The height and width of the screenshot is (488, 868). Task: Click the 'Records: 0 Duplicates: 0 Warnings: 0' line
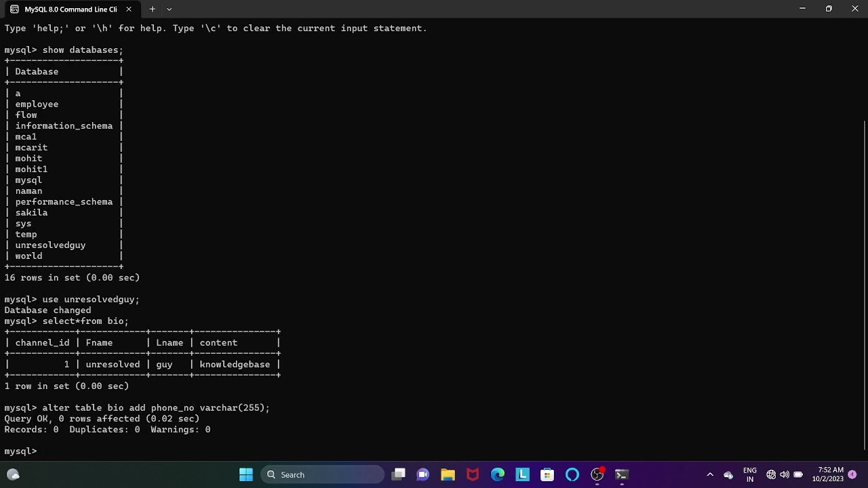[107, 430]
